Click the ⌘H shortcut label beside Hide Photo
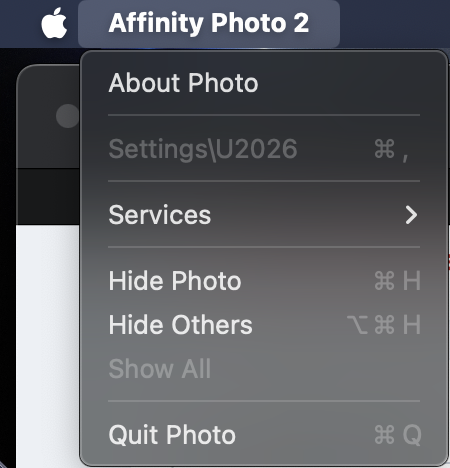 pos(397,281)
